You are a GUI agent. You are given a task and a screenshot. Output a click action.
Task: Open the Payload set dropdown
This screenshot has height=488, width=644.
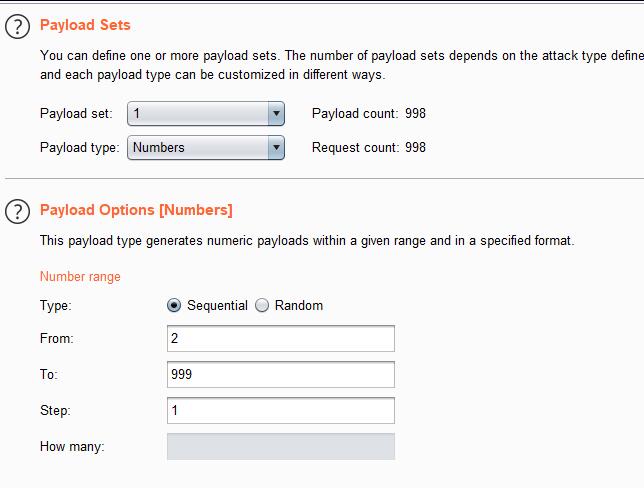pyautogui.click(x=206, y=114)
